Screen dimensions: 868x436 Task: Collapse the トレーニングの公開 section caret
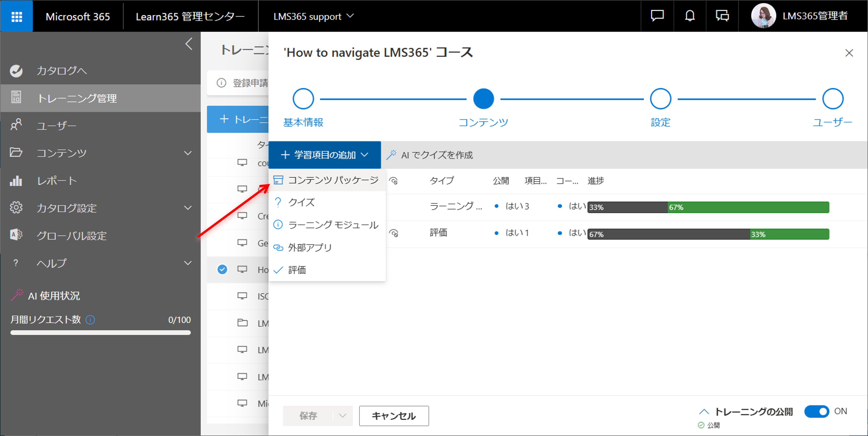tap(704, 411)
